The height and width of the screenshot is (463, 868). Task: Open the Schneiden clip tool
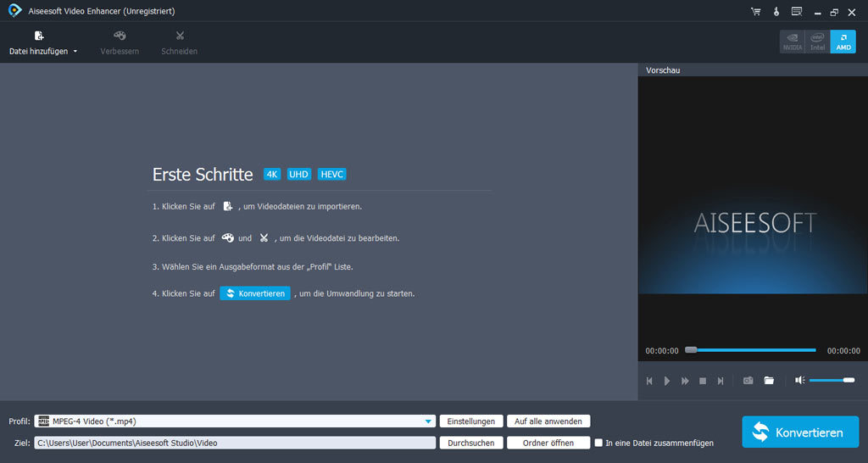tap(180, 43)
